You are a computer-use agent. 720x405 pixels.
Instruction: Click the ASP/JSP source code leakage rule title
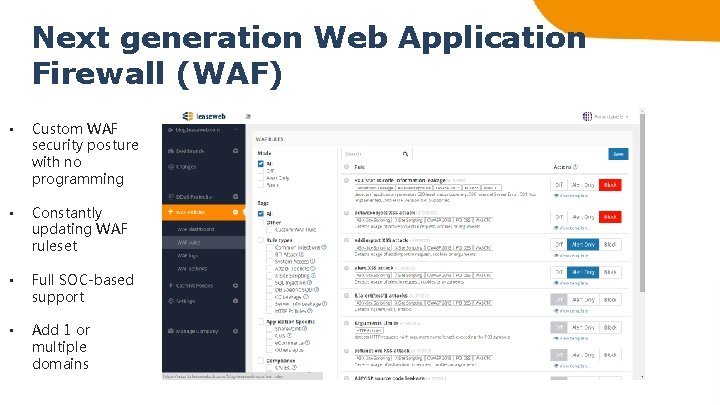(x=389, y=378)
